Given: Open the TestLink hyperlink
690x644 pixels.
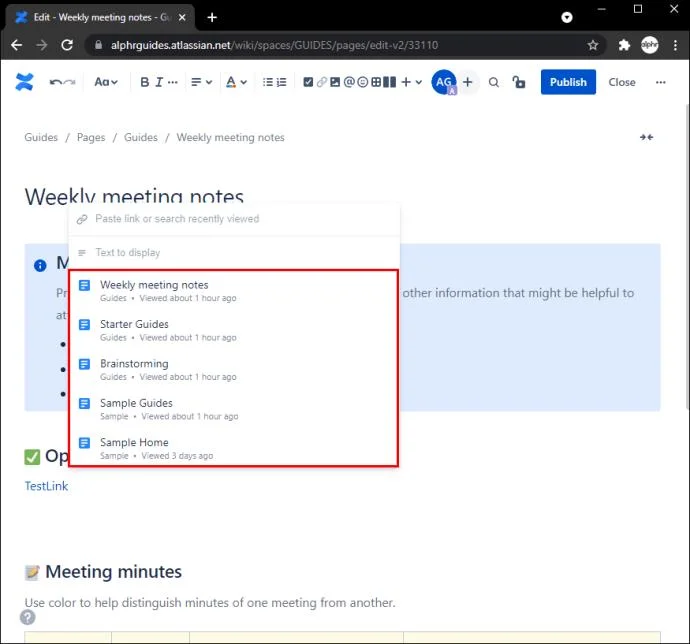Looking at the screenshot, I should point(46,486).
